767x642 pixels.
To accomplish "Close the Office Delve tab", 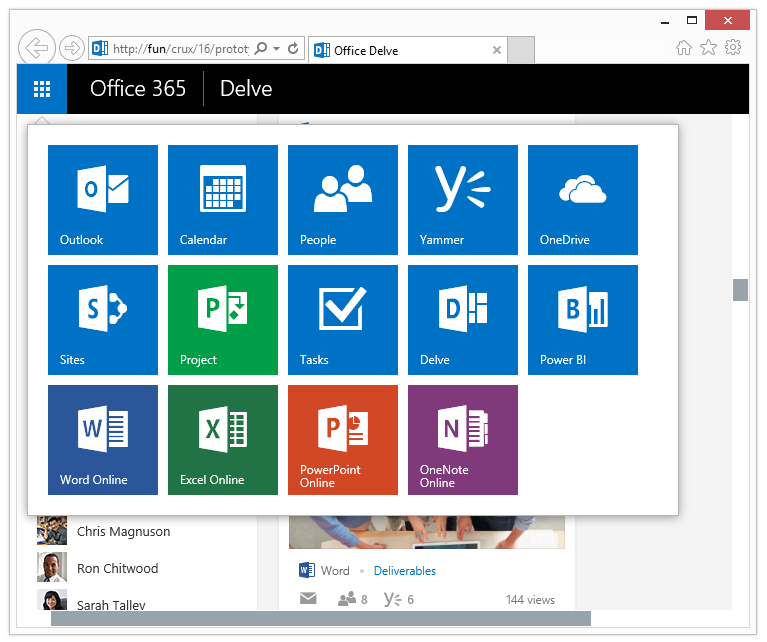I will pyautogui.click(x=496, y=50).
